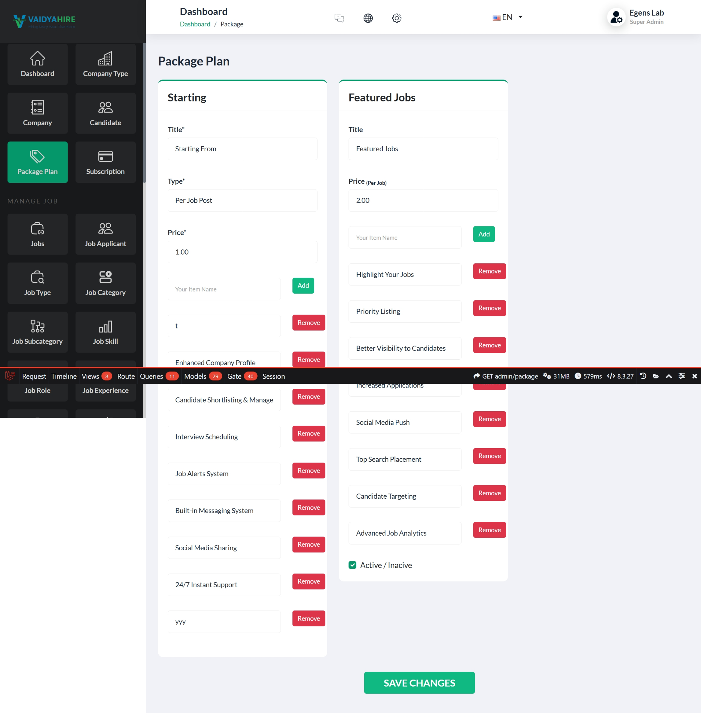Viewport: 701px width, 728px height.
Task: Click the globe website icon
Action: tap(367, 18)
